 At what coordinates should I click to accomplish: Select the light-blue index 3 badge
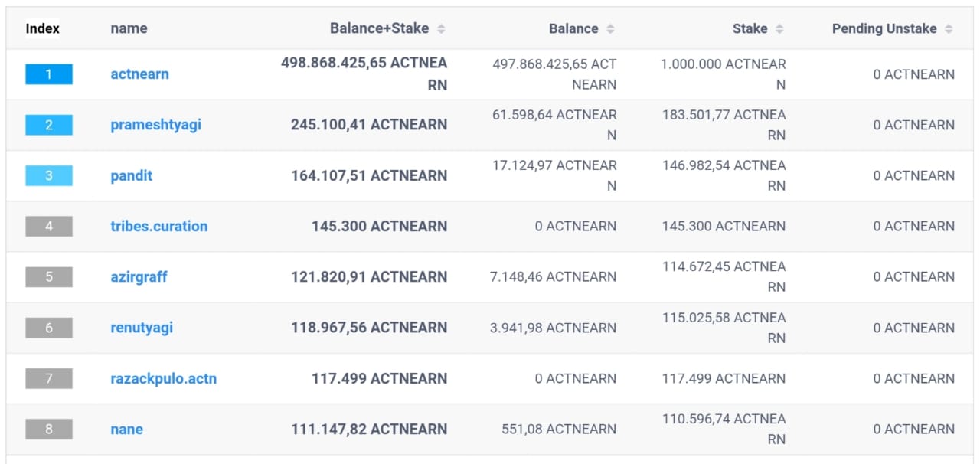49,175
